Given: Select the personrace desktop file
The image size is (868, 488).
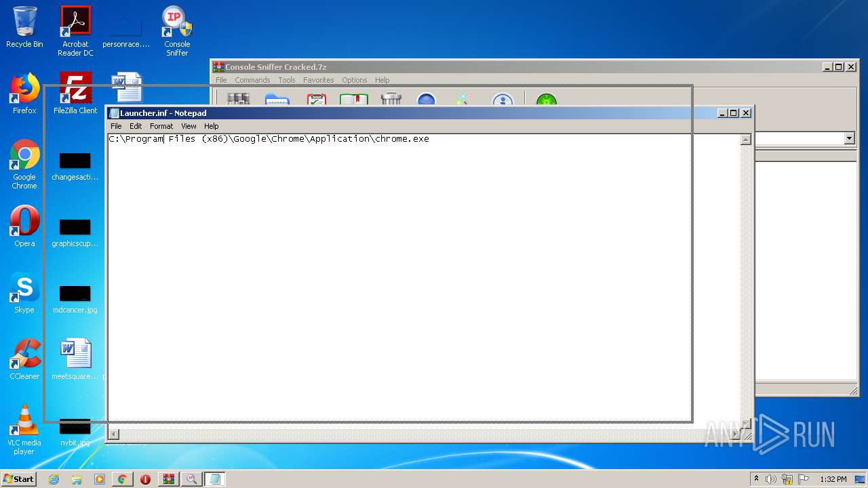Looking at the screenshot, I should point(126,34).
